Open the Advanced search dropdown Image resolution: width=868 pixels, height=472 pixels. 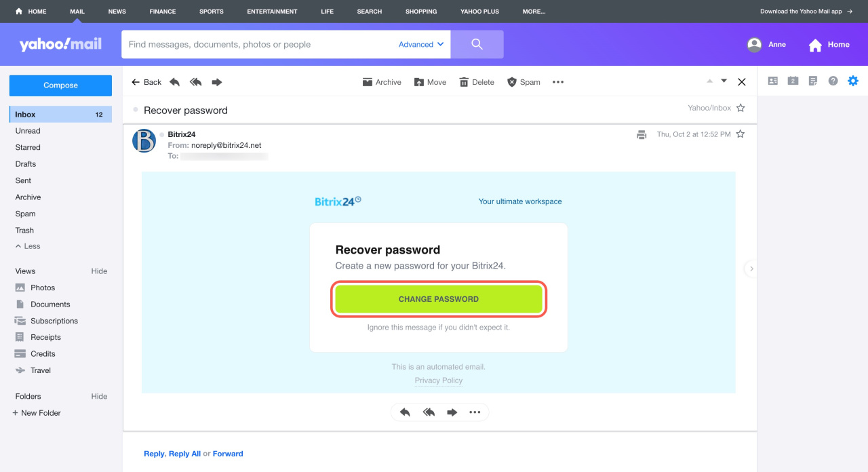coord(421,45)
